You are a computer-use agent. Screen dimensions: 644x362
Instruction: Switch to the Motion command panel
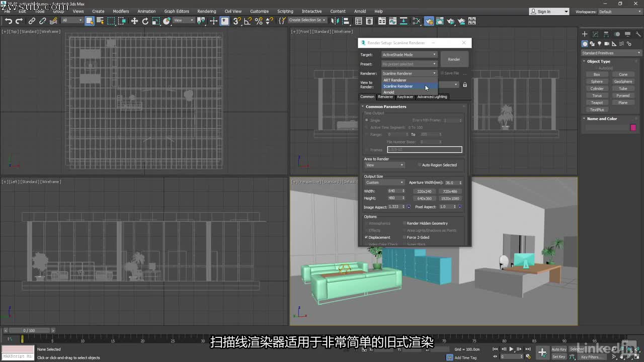[617, 34]
